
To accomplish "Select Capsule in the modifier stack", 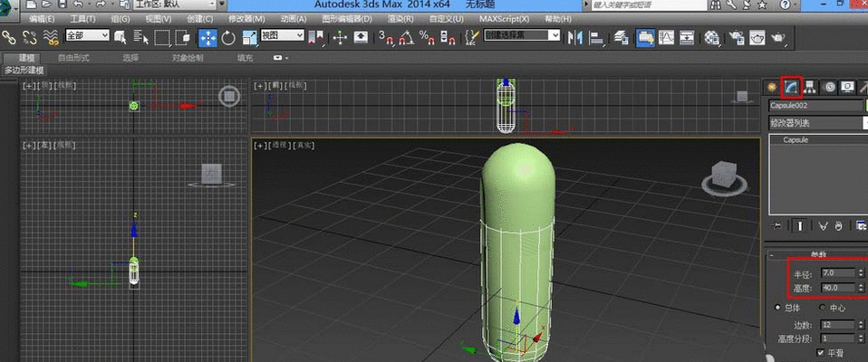I will tap(796, 140).
